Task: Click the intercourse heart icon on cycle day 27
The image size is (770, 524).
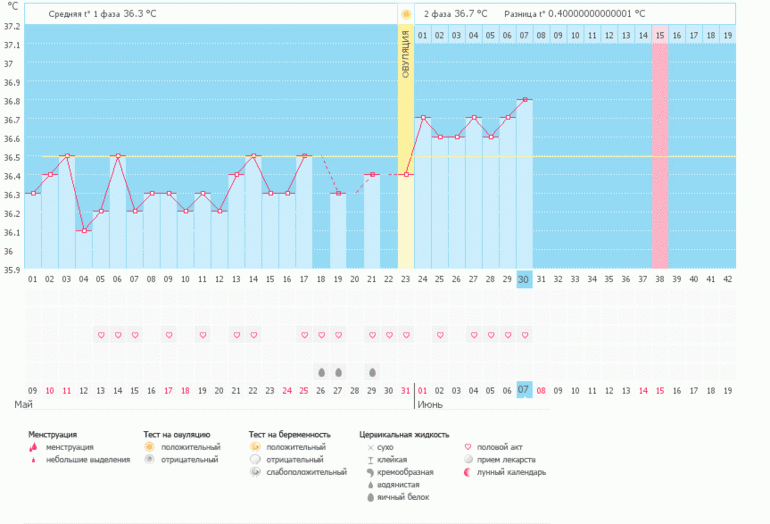Action: point(474,335)
